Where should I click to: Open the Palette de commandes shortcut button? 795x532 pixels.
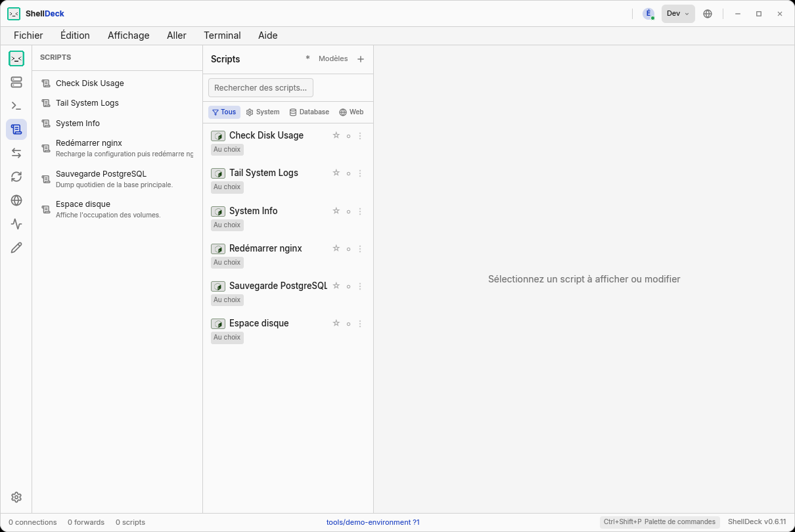coord(660,522)
